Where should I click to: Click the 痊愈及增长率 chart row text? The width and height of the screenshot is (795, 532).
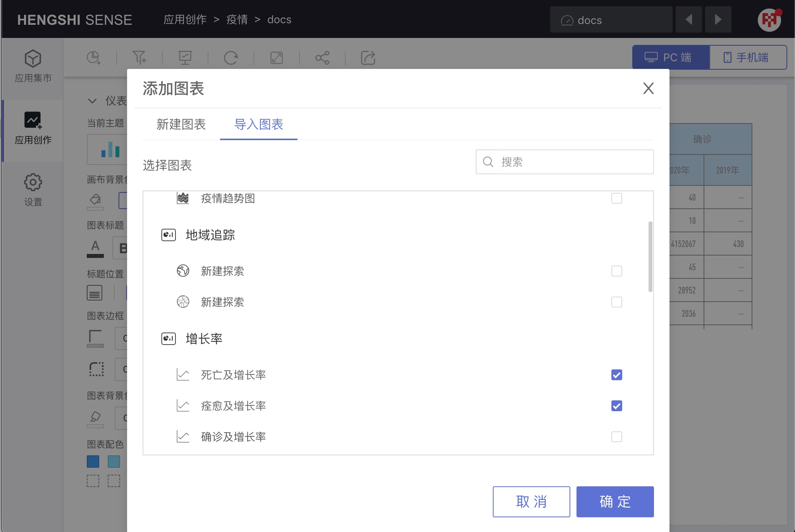pyautogui.click(x=233, y=406)
